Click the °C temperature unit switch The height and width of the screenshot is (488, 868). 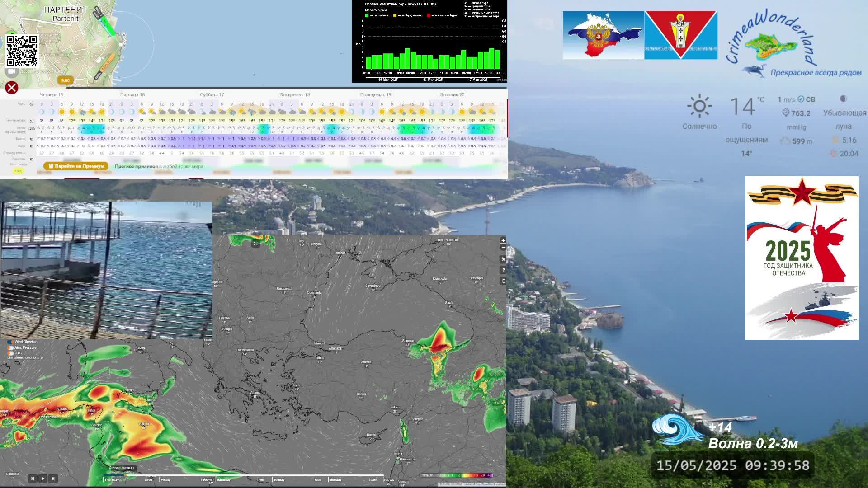[32, 121]
